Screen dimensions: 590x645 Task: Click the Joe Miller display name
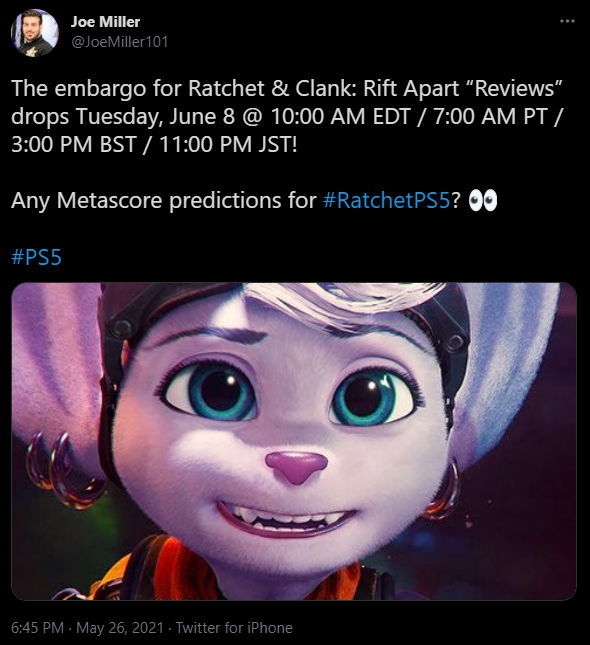[105, 22]
